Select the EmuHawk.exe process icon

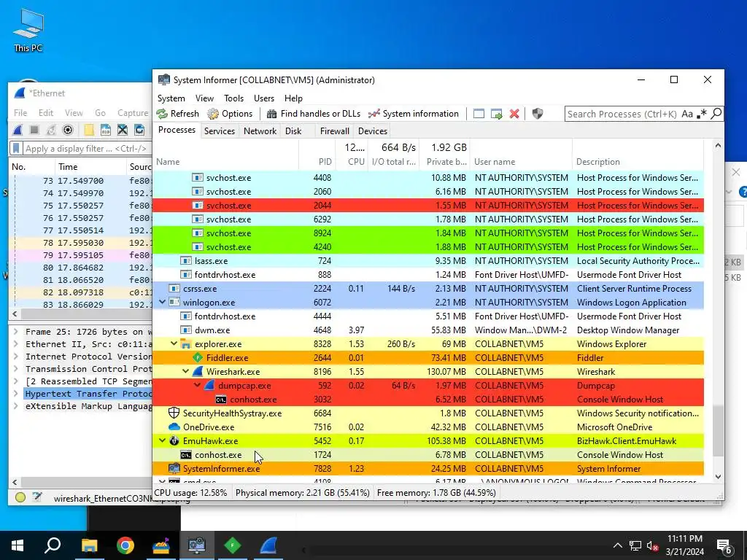[x=174, y=440]
